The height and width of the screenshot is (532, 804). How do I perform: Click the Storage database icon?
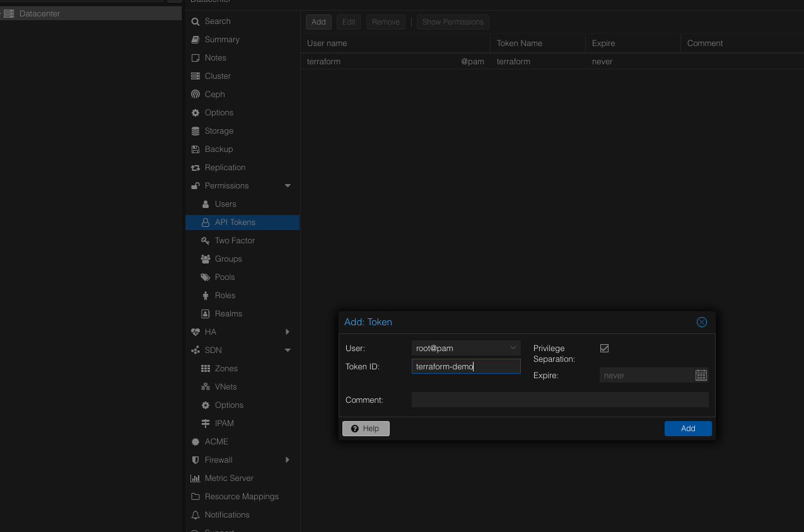click(195, 131)
